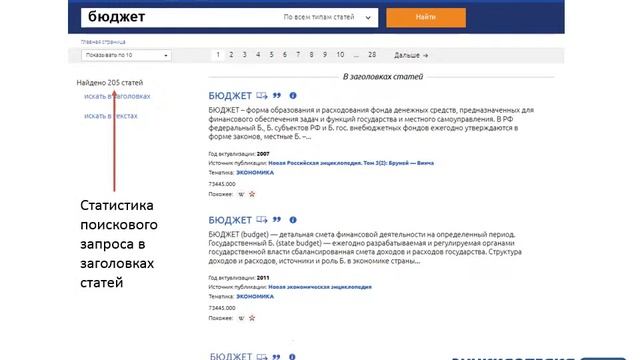The image size is (640, 360).
Task: Click the red star icon in second result
Action: [252, 318]
